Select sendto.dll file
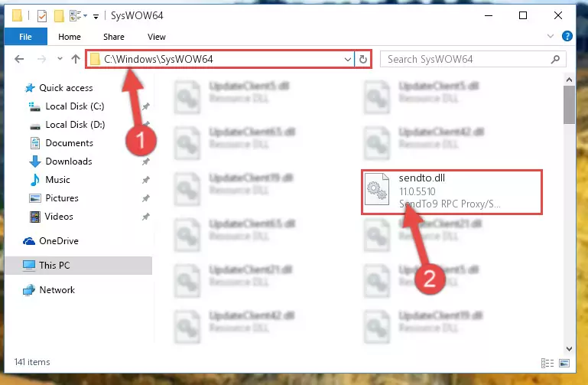Viewport: 588px width, 385px height. point(451,192)
